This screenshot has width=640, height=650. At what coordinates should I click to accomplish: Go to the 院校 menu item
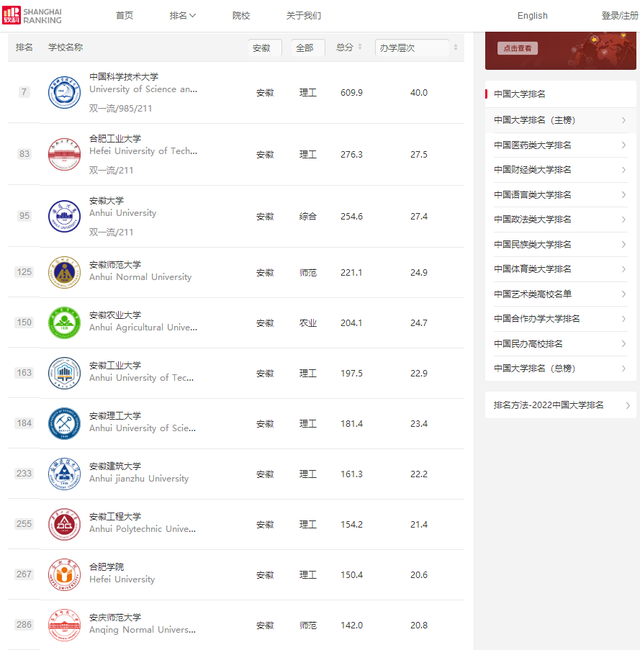(x=241, y=16)
